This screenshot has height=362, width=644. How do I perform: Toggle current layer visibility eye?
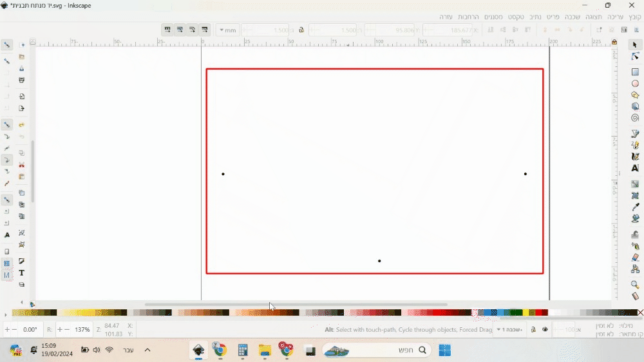[545, 330]
